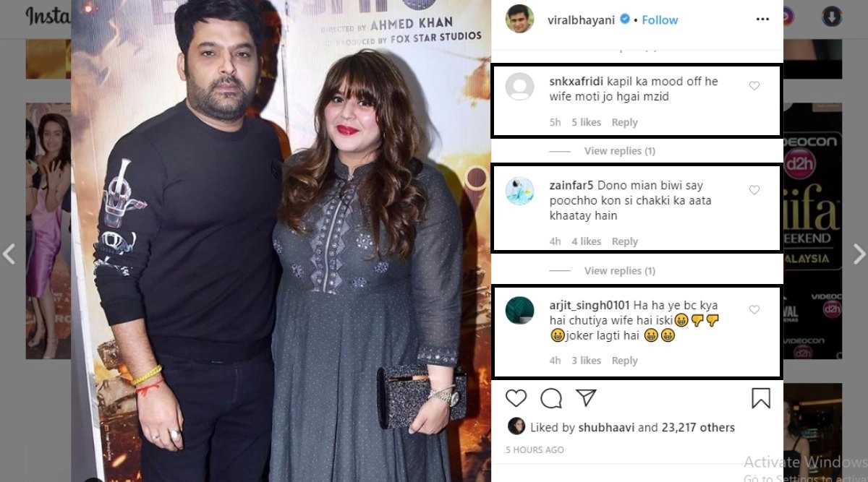Like arjit_singh0101's comment

(x=754, y=309)
